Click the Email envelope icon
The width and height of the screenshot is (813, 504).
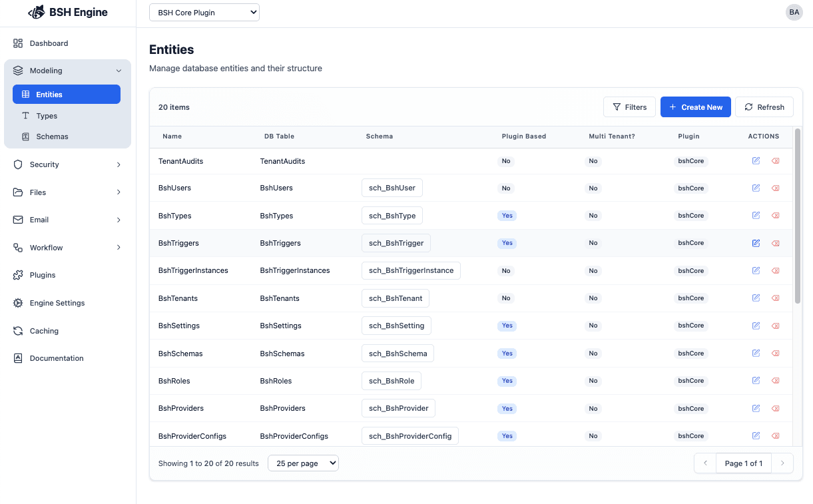pyautogui.click(x=18, y=220)
